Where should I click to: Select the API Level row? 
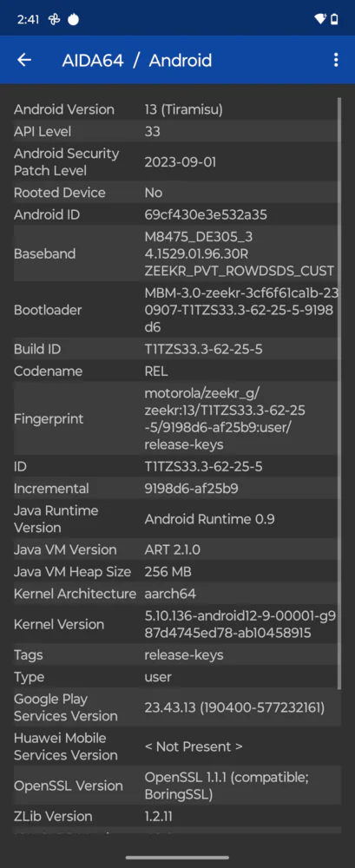pyautogui.click(x=174, y=131)
